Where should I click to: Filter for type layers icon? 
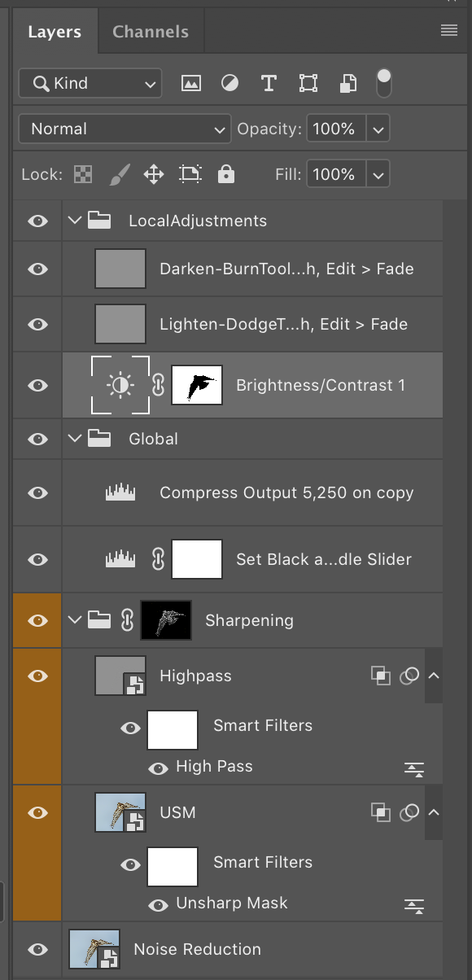(269, 83)
